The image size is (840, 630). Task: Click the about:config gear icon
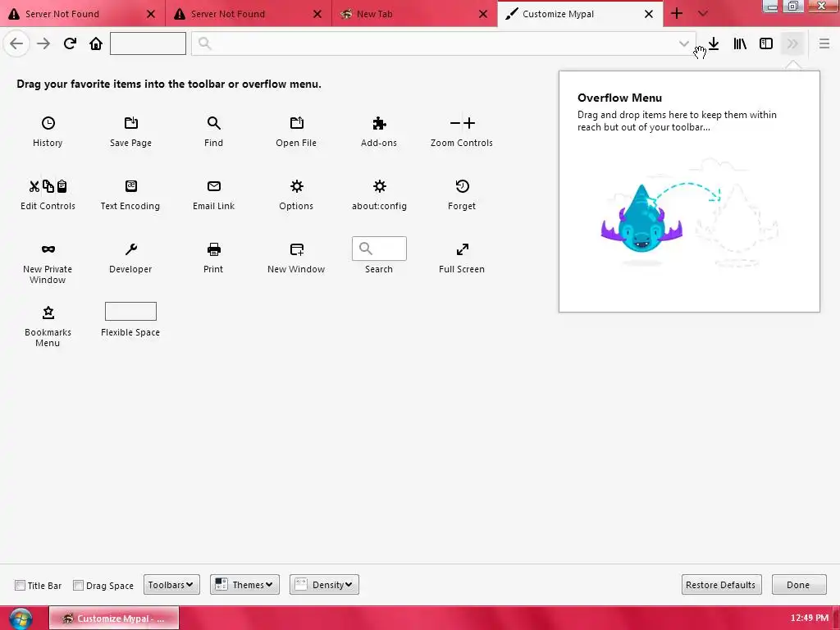pos(379,186)
